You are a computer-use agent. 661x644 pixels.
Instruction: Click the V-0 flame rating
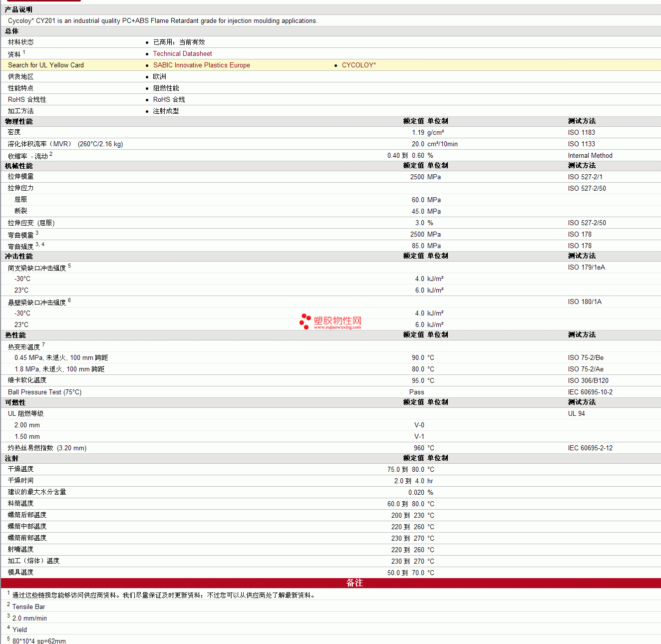point(419,425)
